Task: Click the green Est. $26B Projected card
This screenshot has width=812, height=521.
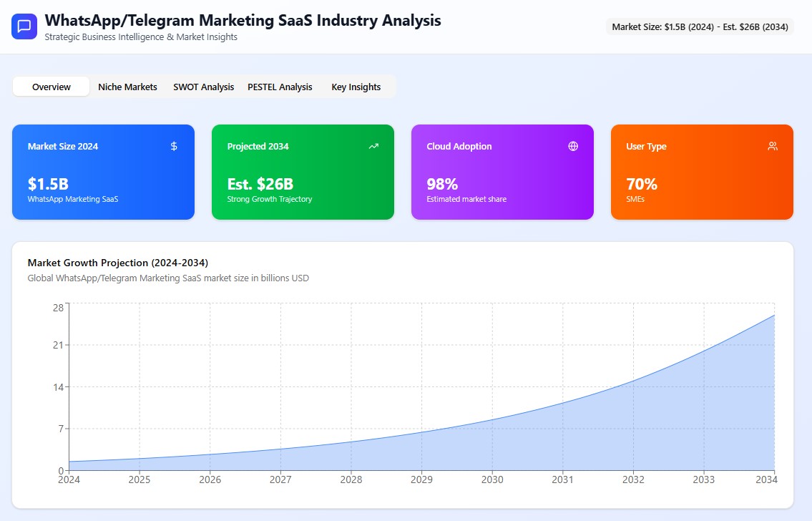Action: (x=303, y=172)
